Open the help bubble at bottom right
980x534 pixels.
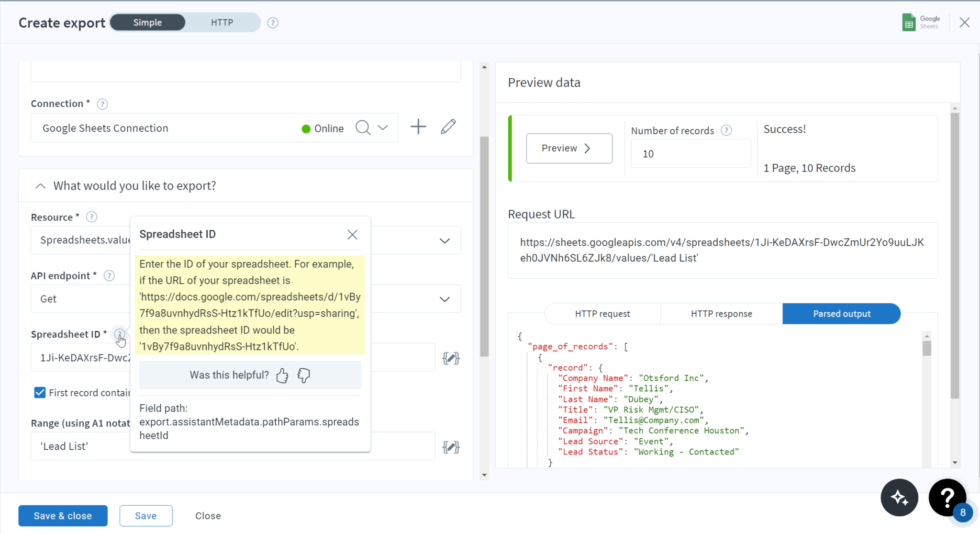pos(947,498)
